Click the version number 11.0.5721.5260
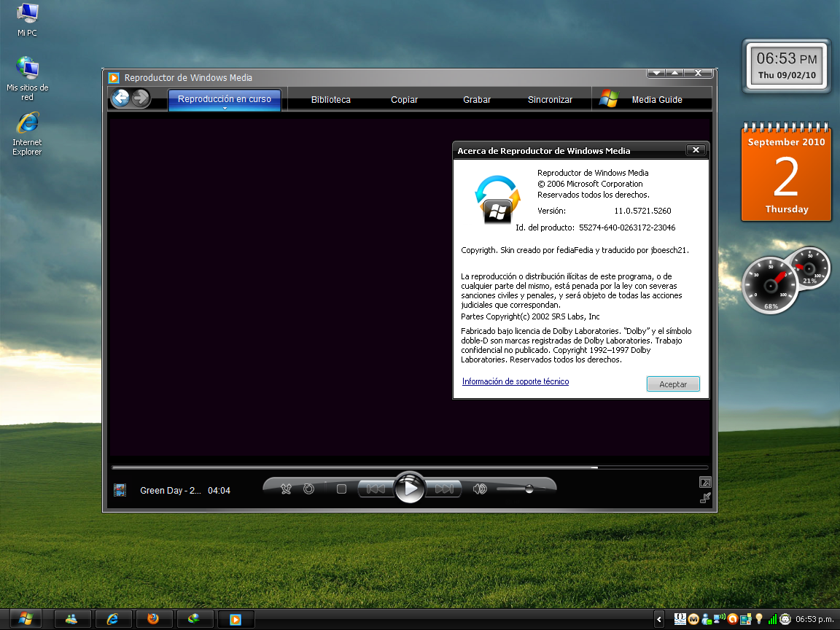 [x=642, y=211]
